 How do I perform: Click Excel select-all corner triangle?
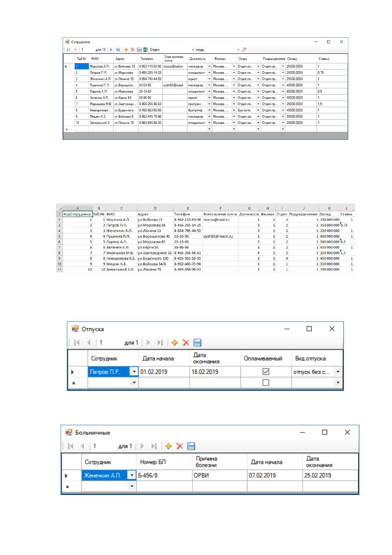(59, 208)
